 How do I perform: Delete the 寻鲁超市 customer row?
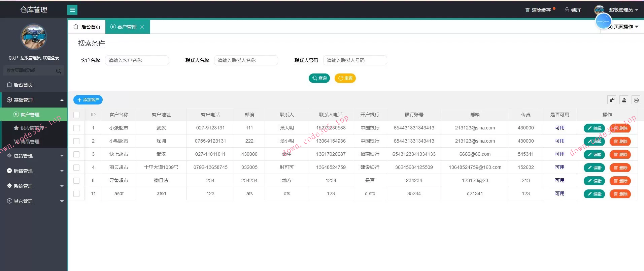click(x=620, y=181)
